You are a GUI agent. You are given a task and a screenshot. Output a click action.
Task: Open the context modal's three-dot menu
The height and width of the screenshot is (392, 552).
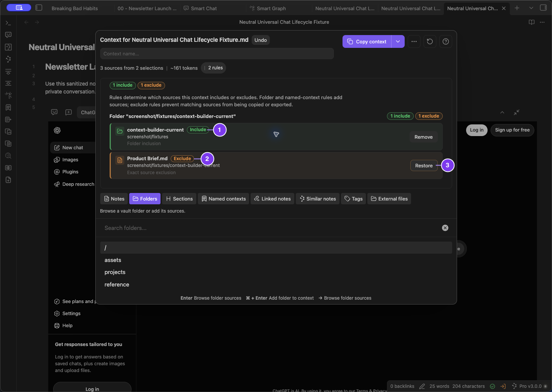pos(414,41)
